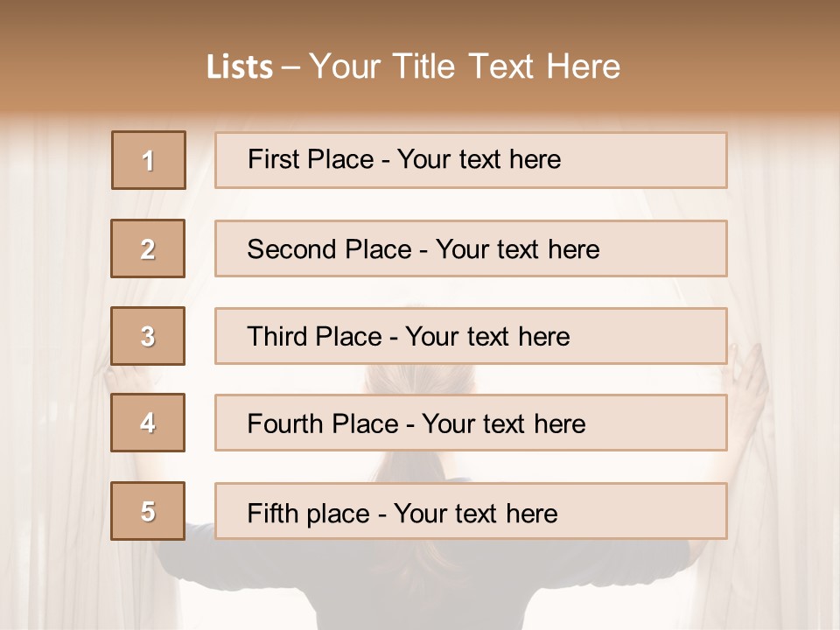Click the number 3 square
Screen dimensions: 840x630
pos(149,336)
